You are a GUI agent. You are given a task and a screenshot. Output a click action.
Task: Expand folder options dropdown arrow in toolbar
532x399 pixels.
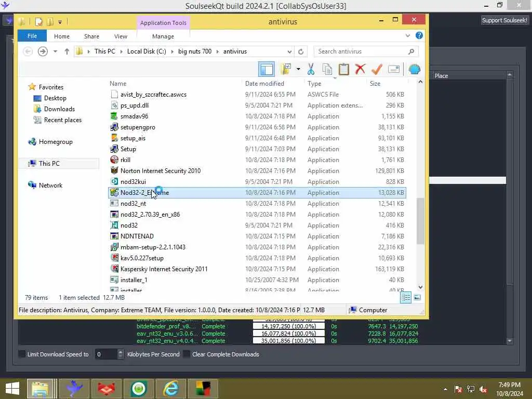pyautogui.click(x=298, y=69)
